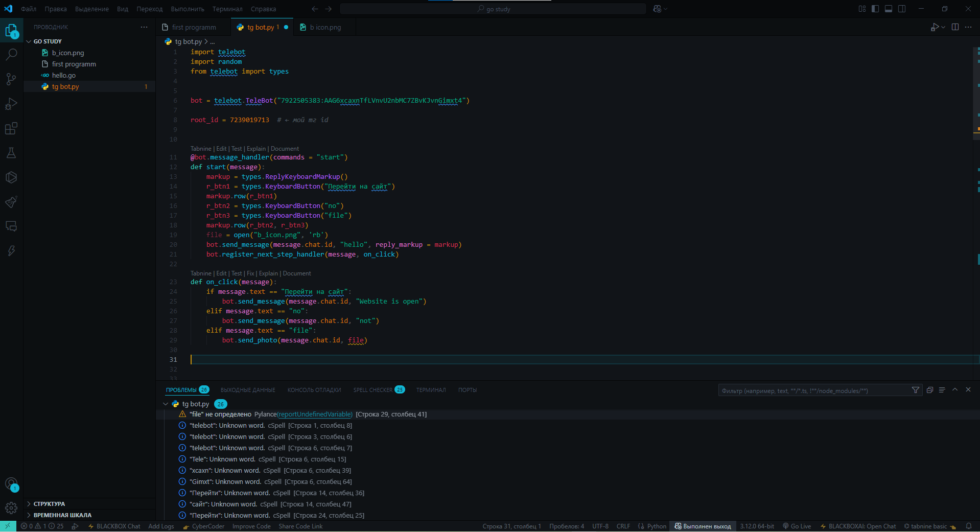This screenshot has width=980, height=532.
Task: Switch to SPELL CHECKER panel tab
Action: pos(379,390)
